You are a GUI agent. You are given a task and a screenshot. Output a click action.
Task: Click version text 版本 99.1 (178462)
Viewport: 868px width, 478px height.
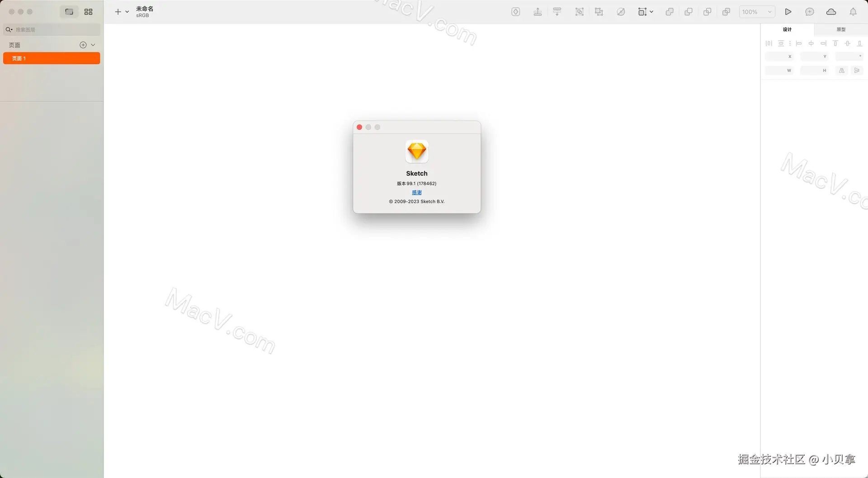coord(417,184)
